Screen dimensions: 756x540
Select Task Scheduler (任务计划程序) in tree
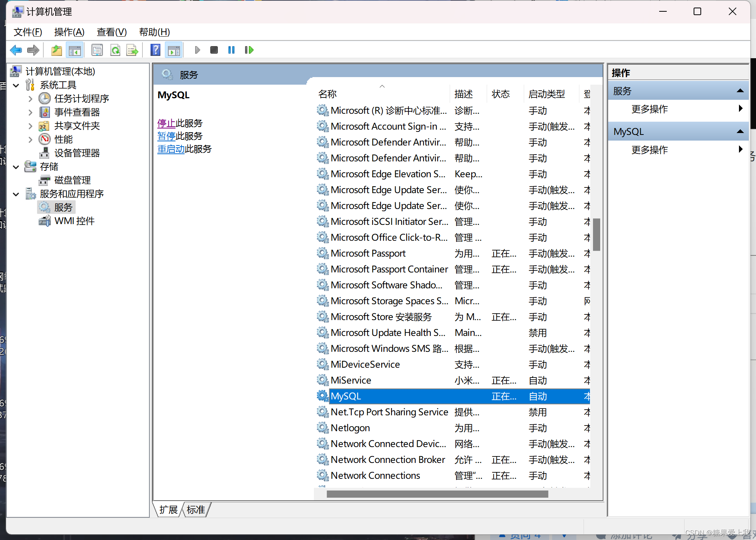82,99
